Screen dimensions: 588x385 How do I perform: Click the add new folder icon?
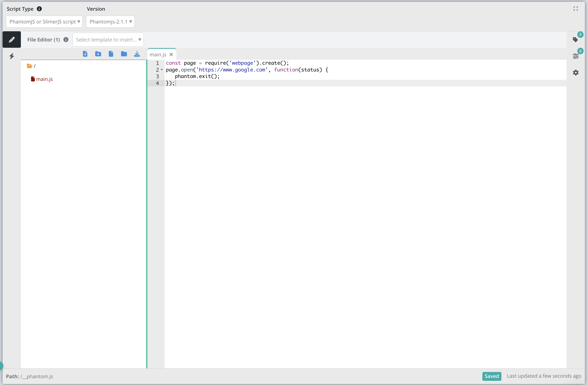click(x=98, y=54)
